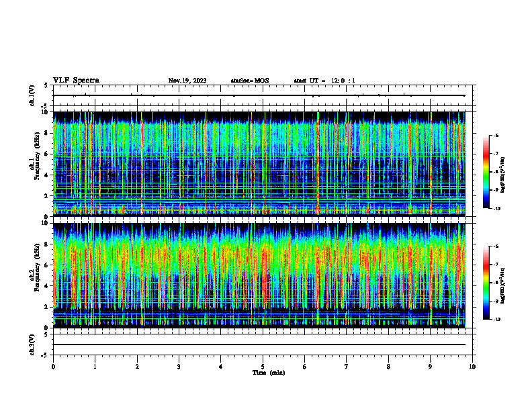Click the "ch.1(V)" axis label at top
This screenshot has width=532, height=411.
[x=32, y=95]
